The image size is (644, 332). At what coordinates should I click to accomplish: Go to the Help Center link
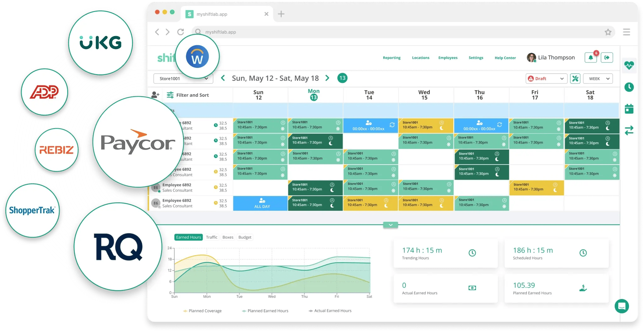point(505,58)
